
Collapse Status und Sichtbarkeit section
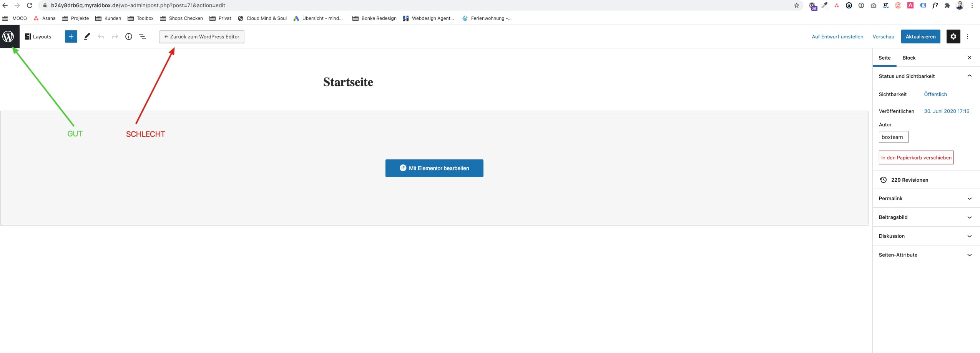[x=969, y=76]
